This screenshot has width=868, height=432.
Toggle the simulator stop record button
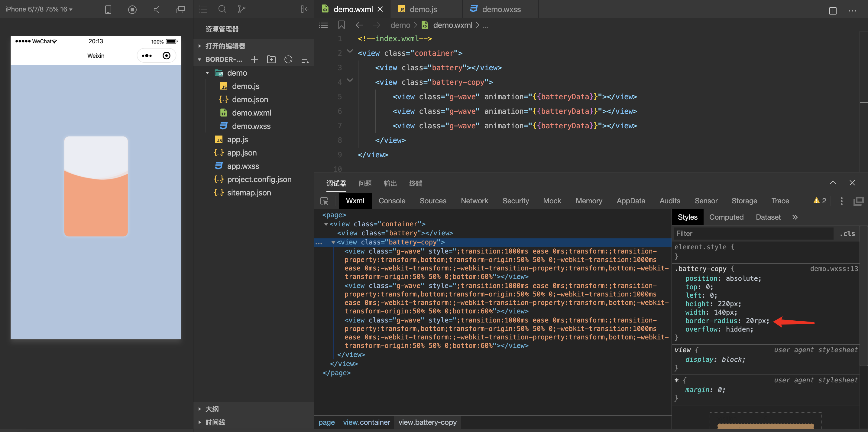132,9
